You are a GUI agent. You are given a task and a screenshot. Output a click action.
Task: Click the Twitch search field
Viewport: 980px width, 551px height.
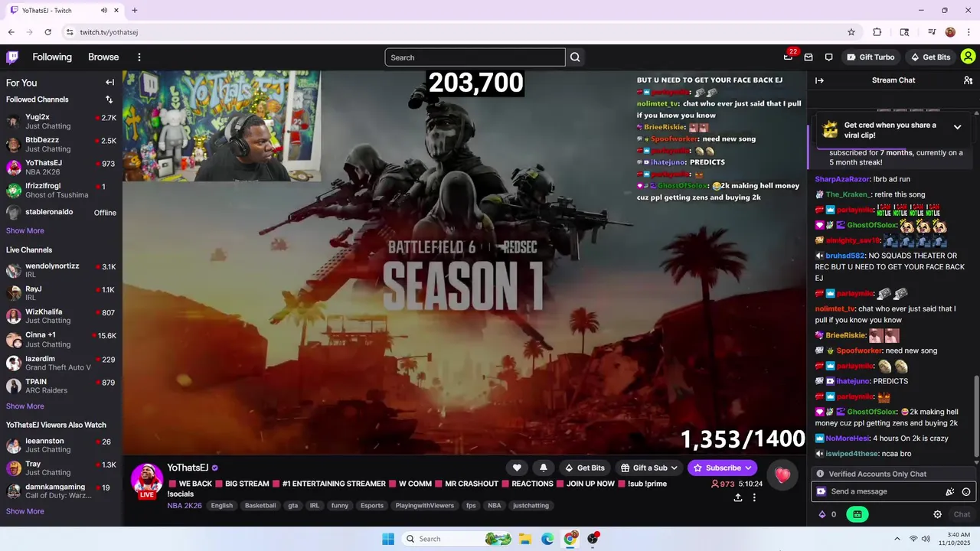(x=475, y=57)
